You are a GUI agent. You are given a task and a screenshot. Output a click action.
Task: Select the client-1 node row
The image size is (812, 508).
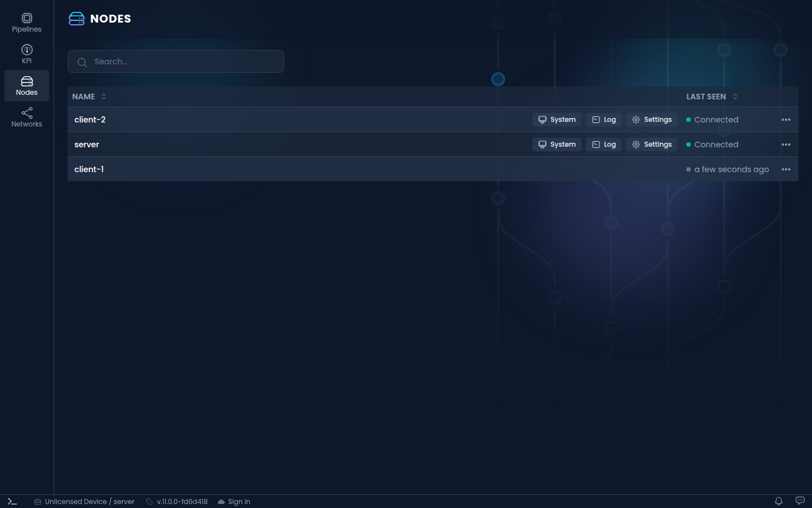[x=433, y=169]
